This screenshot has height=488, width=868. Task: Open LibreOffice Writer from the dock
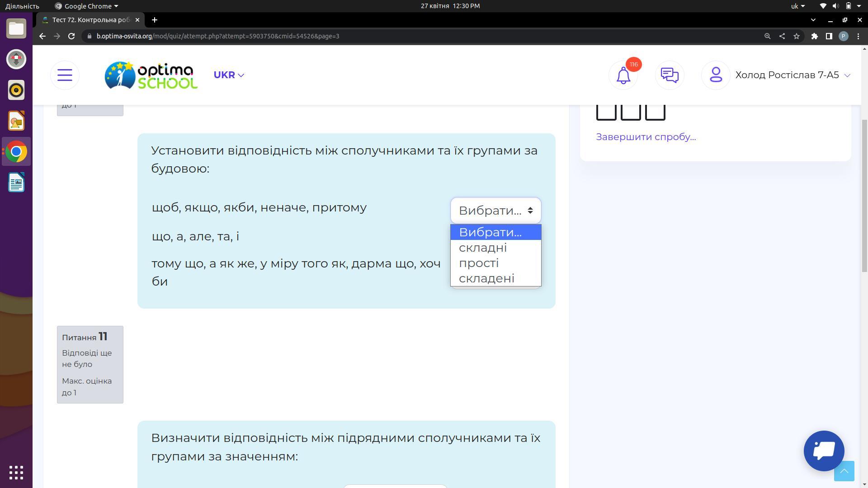click(16, 183)
